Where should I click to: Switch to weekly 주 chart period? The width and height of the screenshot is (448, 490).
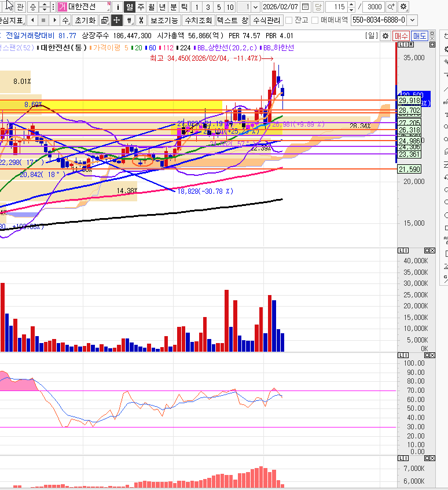141,7
